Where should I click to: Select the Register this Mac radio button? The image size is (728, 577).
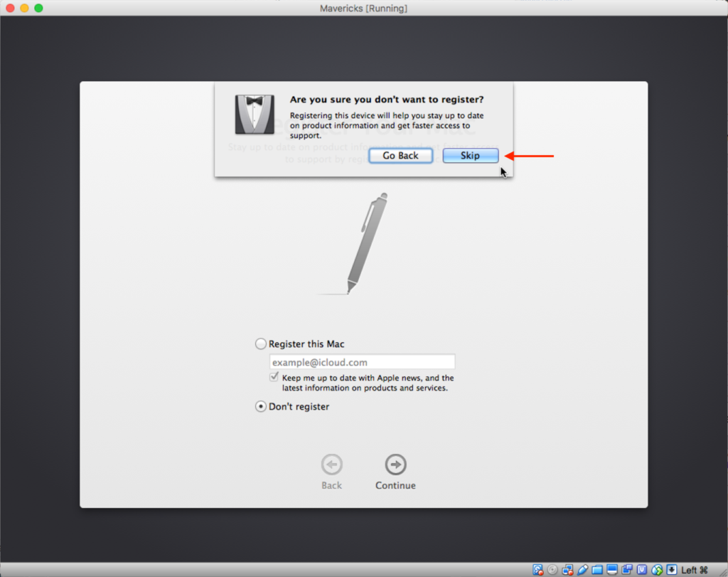(260, 344)
